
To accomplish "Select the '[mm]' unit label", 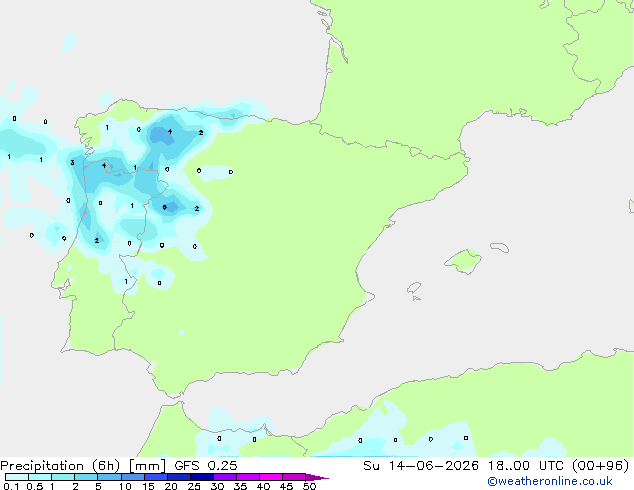I will click(x=147, y=466).
